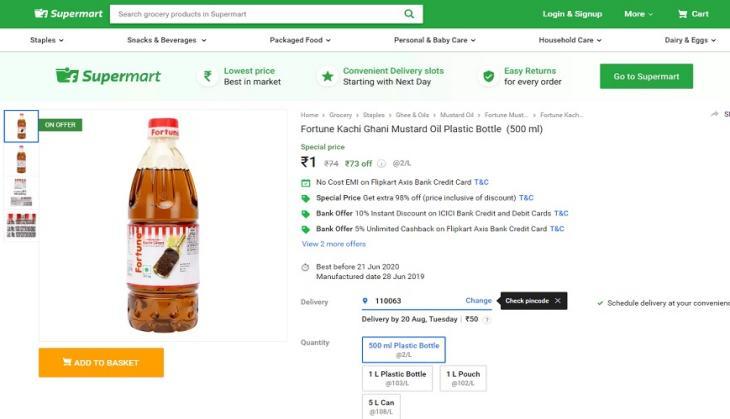Close the Check pincode tooltip

(x=557, y=301)
